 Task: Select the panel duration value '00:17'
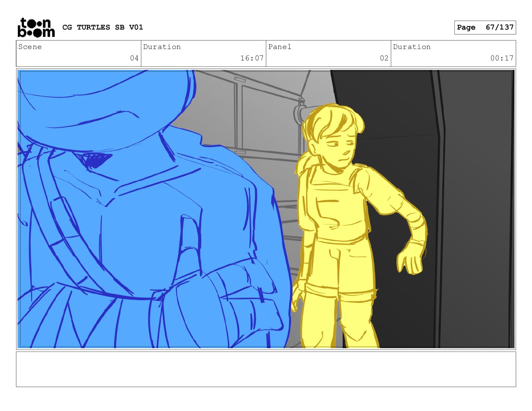click(502, 58)
